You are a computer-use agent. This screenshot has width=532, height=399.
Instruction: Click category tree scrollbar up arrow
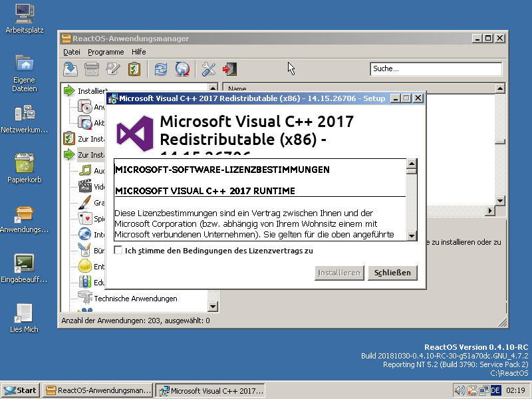213,88
